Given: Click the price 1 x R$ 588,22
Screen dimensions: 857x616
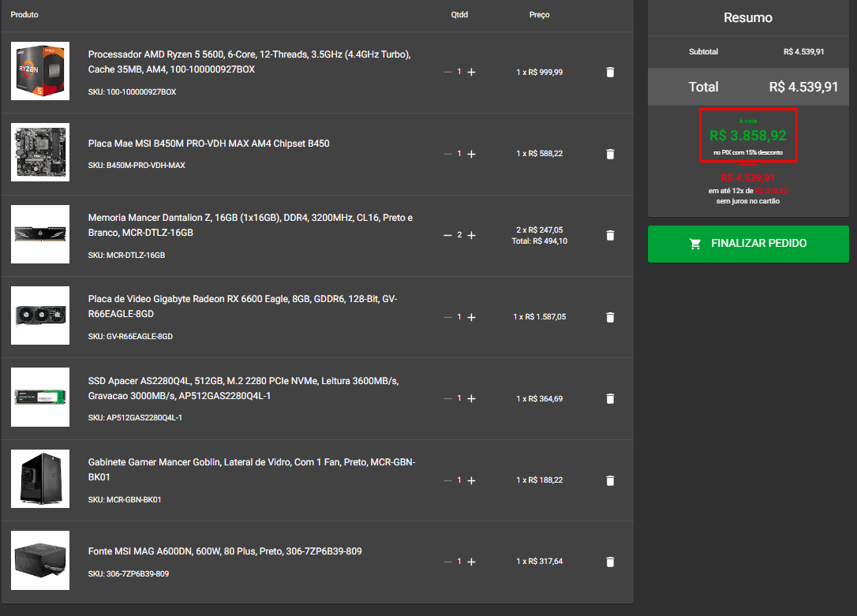Looking at the screenshot, I should (540, 154).
